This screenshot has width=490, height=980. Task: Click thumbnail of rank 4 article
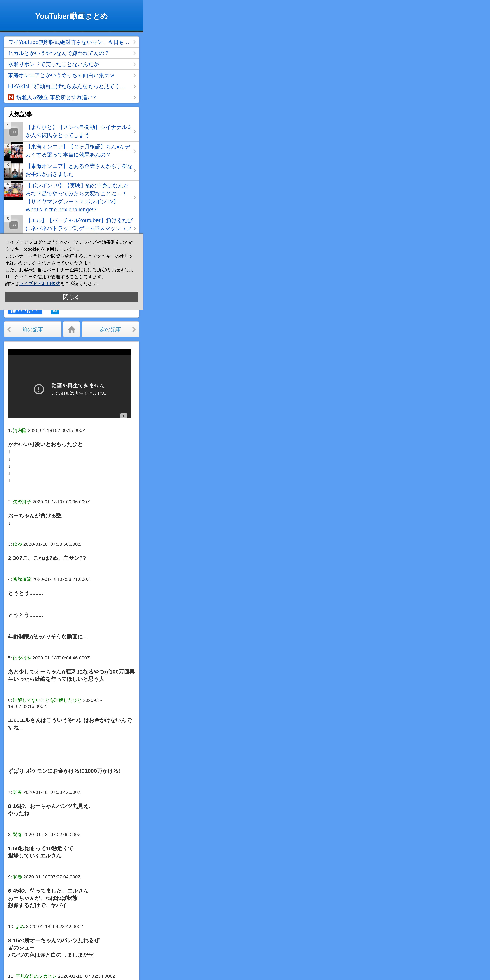[14, 190]
